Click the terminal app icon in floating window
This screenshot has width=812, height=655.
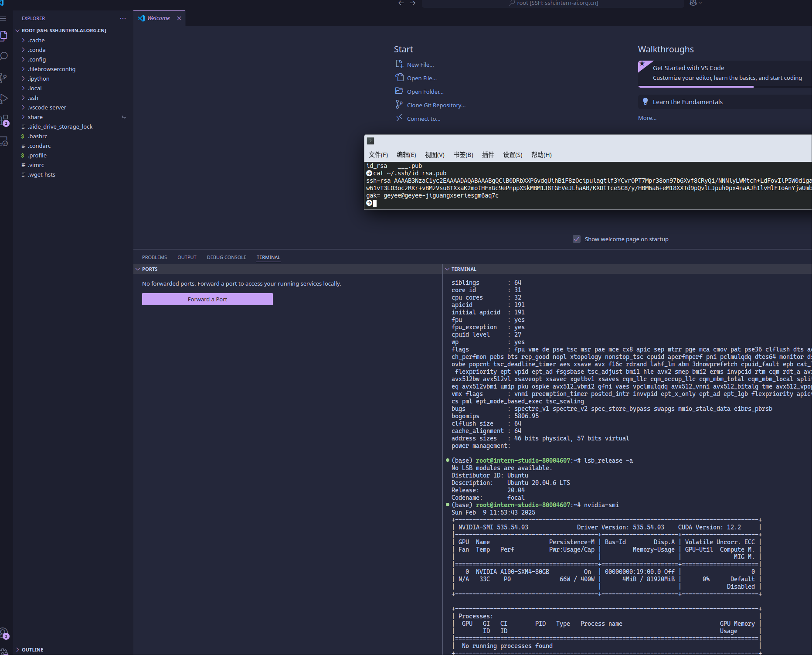(x=370, y=141)
